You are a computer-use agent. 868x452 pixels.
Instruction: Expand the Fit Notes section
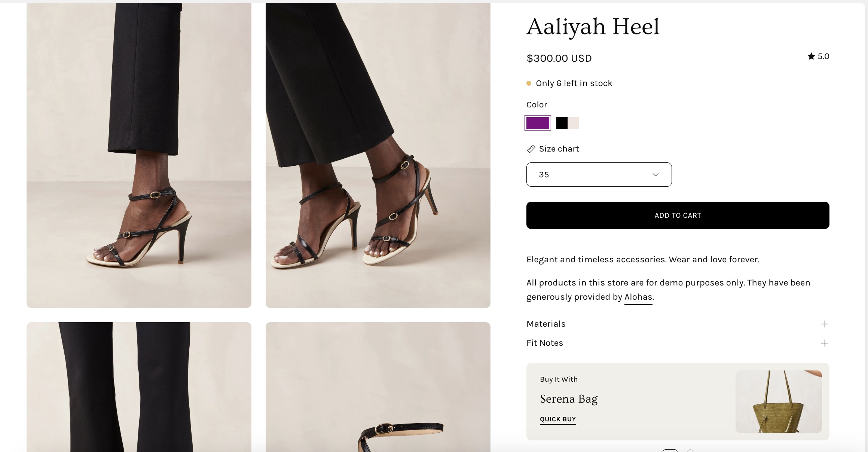tap(545, 343)
